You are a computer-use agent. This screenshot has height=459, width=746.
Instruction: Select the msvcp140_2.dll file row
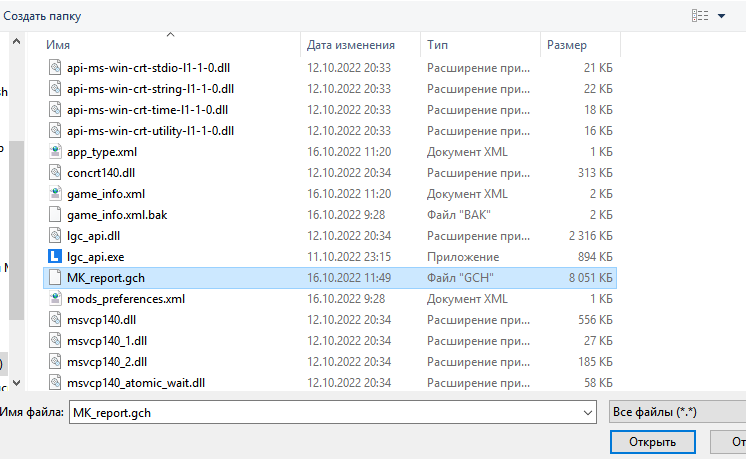pyautogui.click(x=330, y=361)
